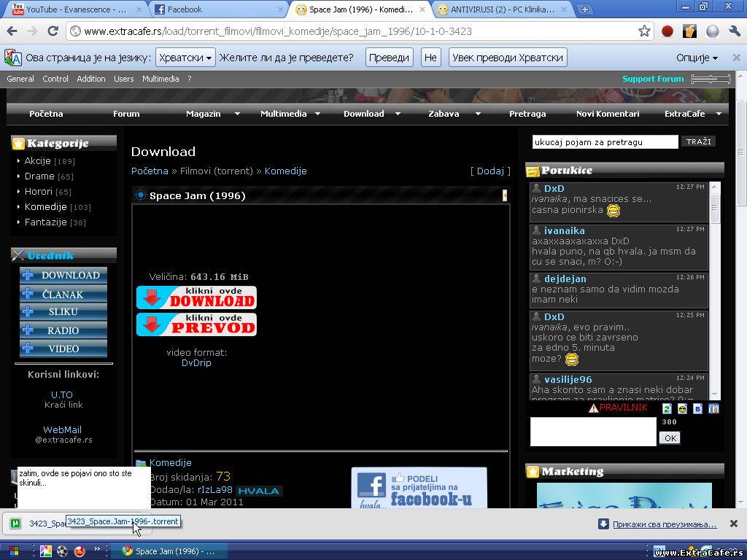The height and width of the screenshot is (560, 747).
Task: Click the chat refresh icon under Porukice
Action: point(667,408)
